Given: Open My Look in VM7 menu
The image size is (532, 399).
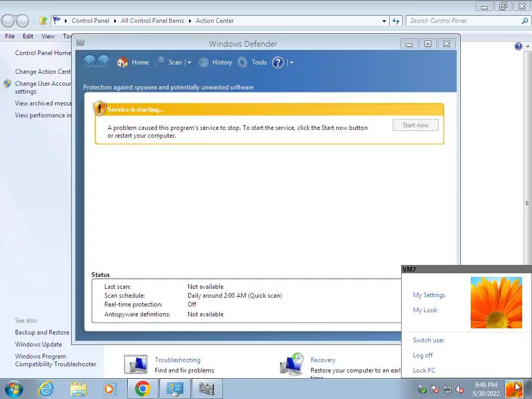Looking at the screenshot, I should [x=425, y=310].
